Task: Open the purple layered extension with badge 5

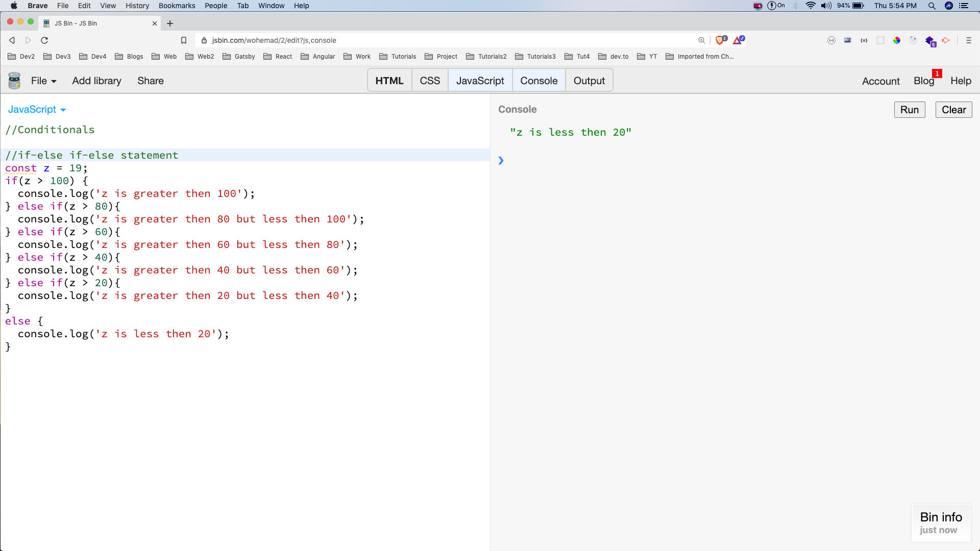Action: tap(930, 41)
